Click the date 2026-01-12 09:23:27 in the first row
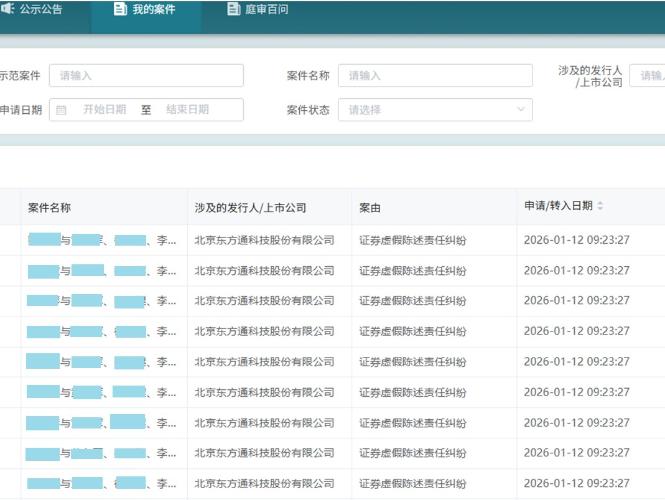Viewport: 665px width, 500px height. 577,240
